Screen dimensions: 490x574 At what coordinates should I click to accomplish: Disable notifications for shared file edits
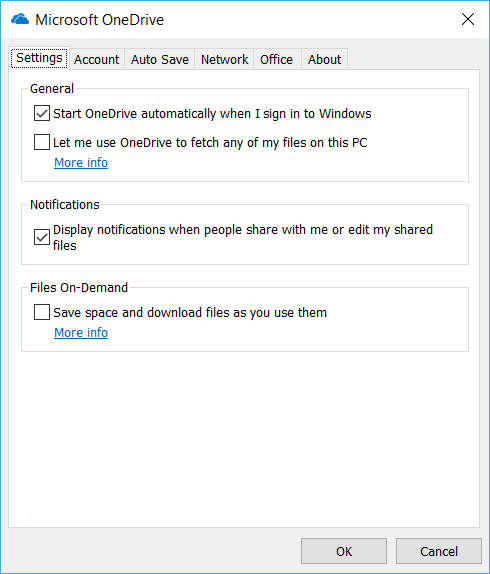click(x=42, y=237)
